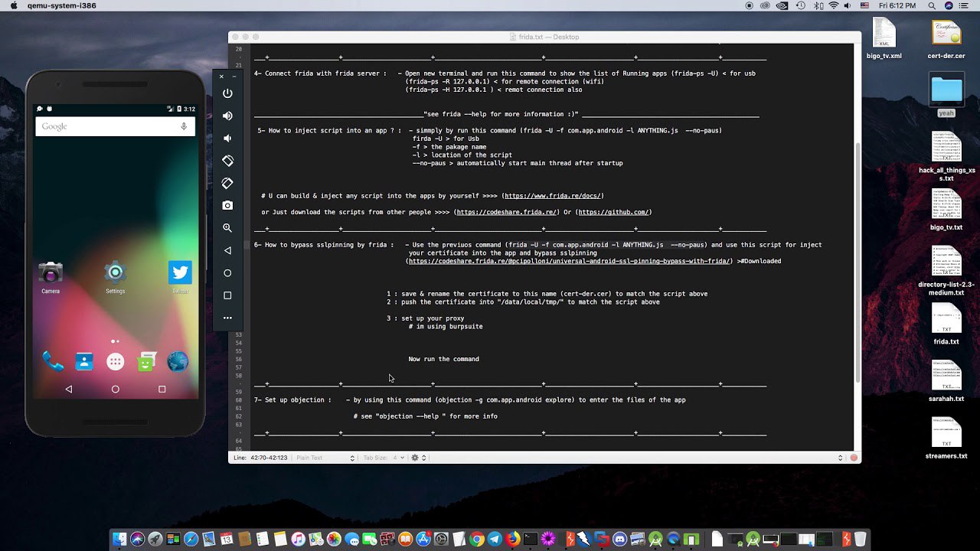Open bigo_tv.xml desktop file

pos(884,38)
